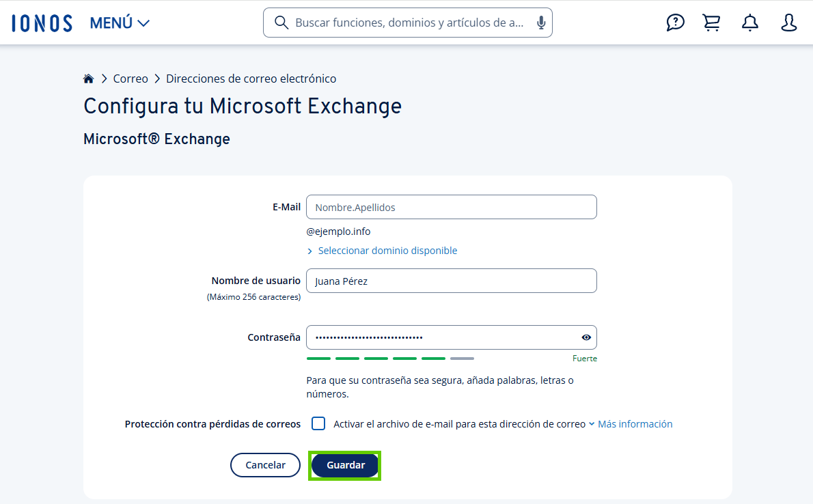Click the IONOS logo
Viewport: 813px width, 504px height.
[42, 22]
